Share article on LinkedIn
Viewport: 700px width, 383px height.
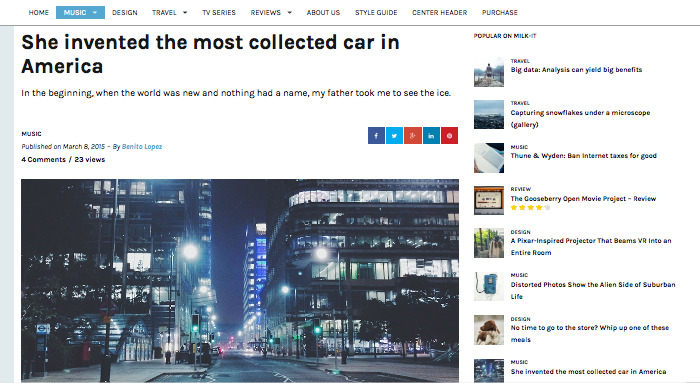[431, 136]
